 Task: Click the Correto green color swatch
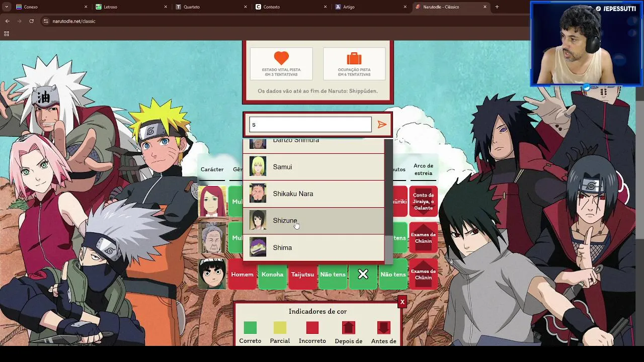(x=250, y=328)
